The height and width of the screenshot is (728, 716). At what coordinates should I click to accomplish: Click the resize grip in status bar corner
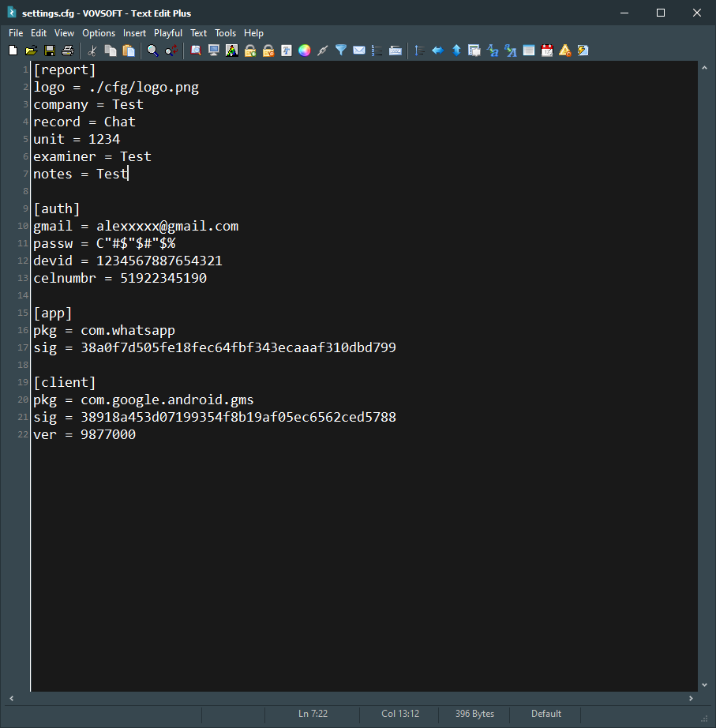click(704, 719)
